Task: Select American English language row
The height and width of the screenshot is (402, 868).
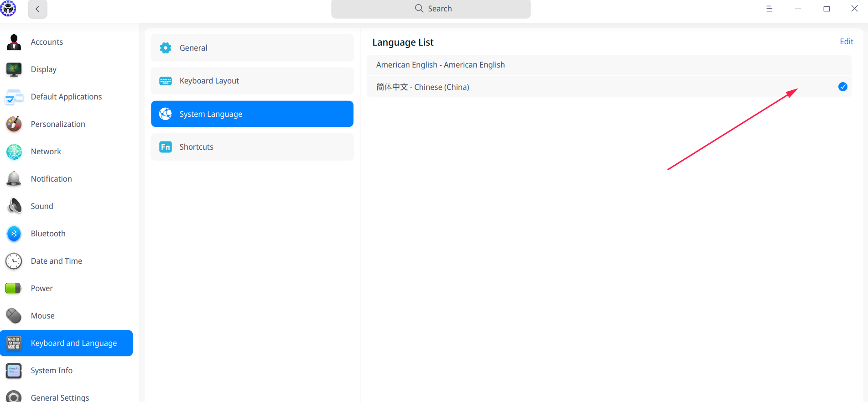Action: (609, 65)
